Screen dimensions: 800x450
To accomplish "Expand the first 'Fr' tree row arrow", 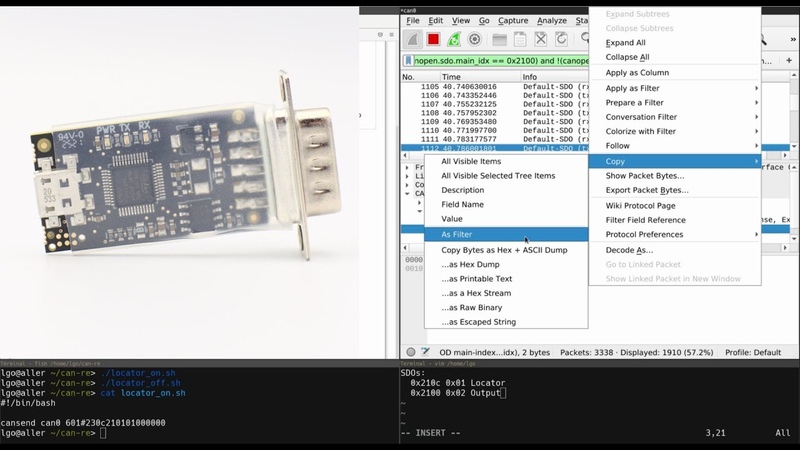I will (x=407, y=167).
